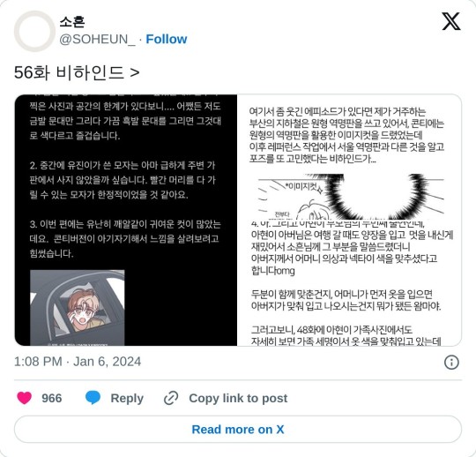Click the 부산 subway episode paragraph
Screen dimensions: 476x457
(x=346, y=135)
